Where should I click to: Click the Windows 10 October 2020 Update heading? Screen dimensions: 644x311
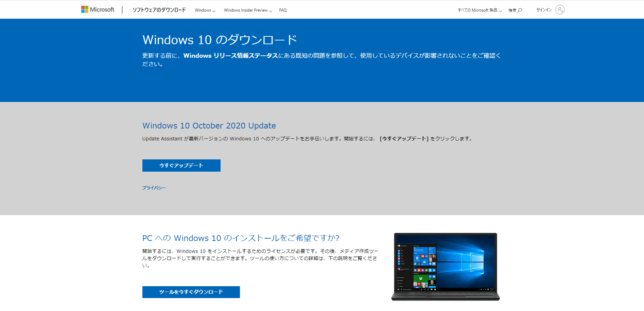click(209, 126)
